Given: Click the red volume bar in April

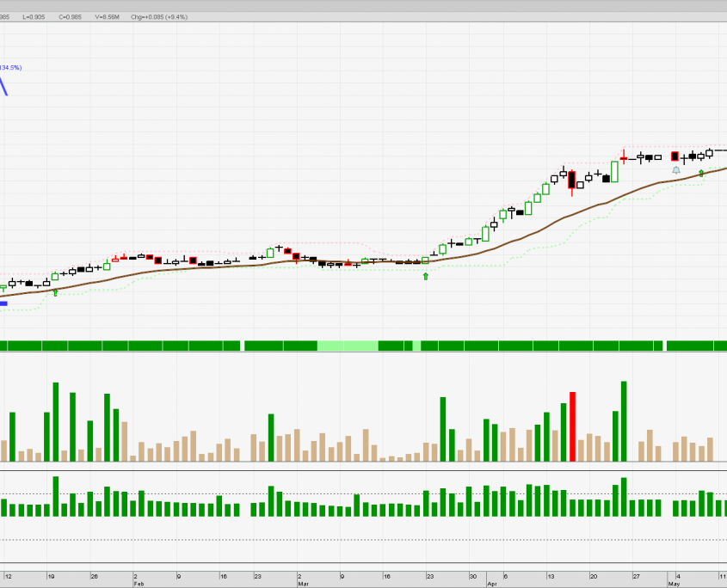Looking at the screenshot, I should click(x=572, y=426).
